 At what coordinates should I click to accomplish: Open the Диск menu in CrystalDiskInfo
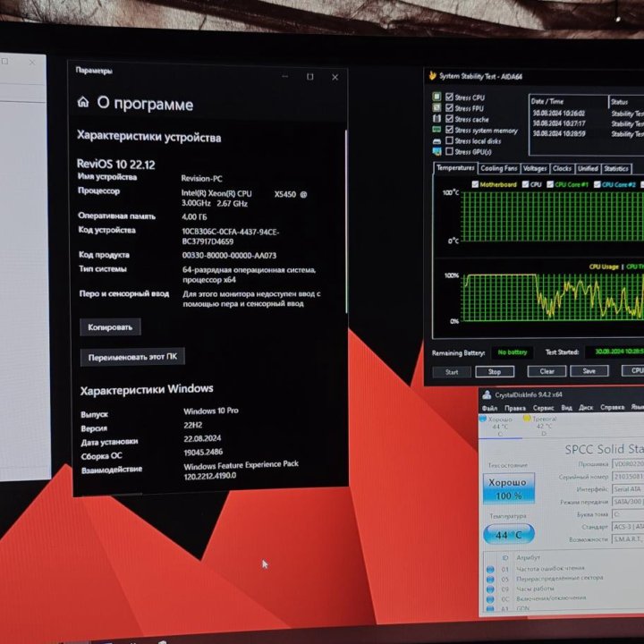586,408
